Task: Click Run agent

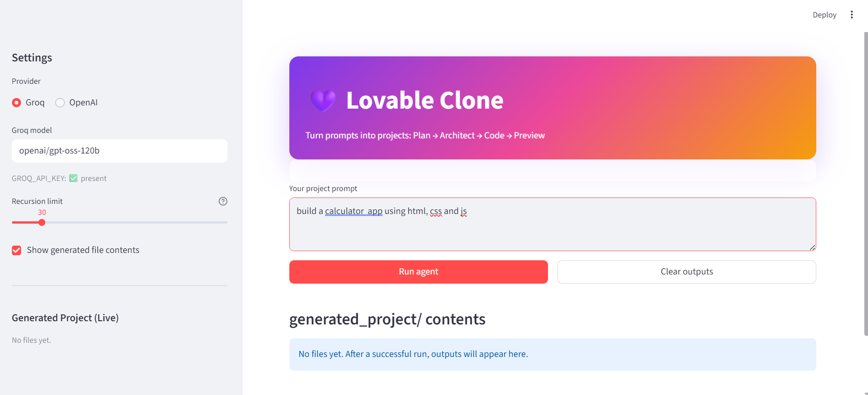Action: (418, 271)
